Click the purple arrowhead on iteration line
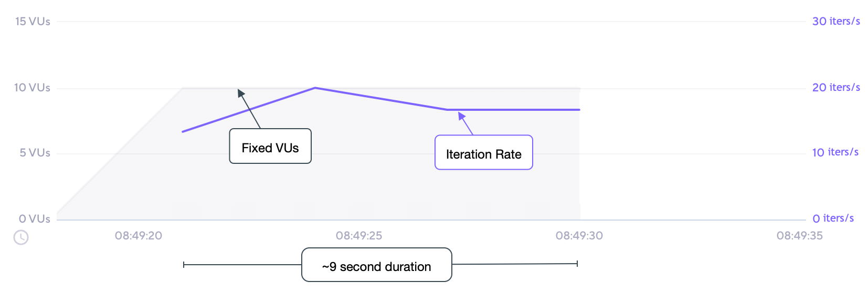The height and width of the screenshot is (292, 868). coord(462,116)
